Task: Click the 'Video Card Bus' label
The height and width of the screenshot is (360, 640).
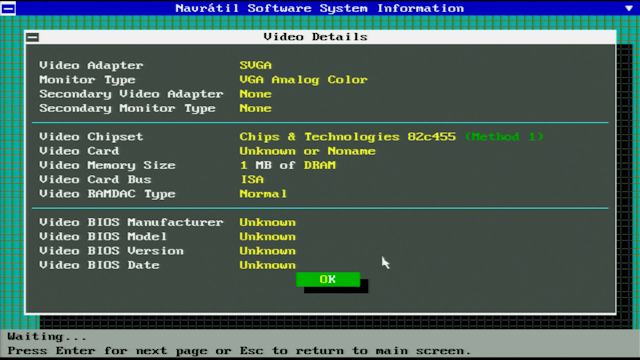Action: [95, 180]
